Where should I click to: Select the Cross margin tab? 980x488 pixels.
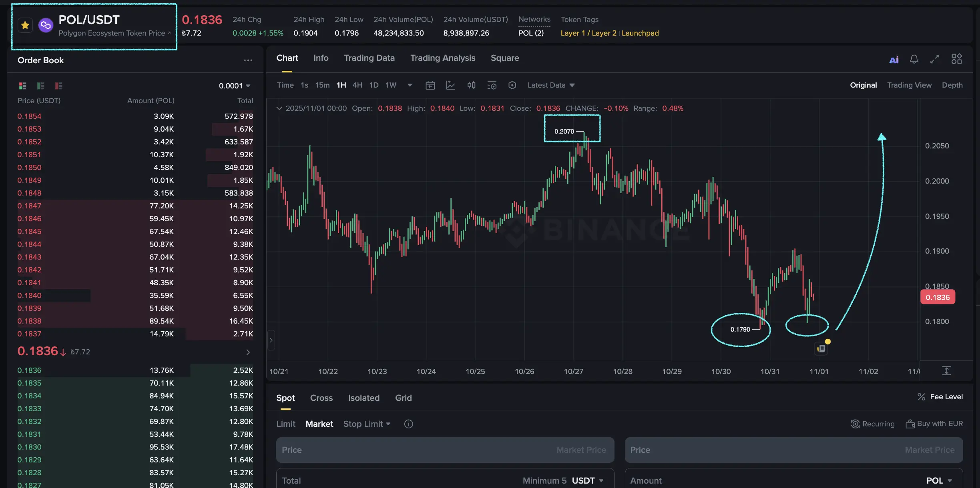[x=321, y=398]
